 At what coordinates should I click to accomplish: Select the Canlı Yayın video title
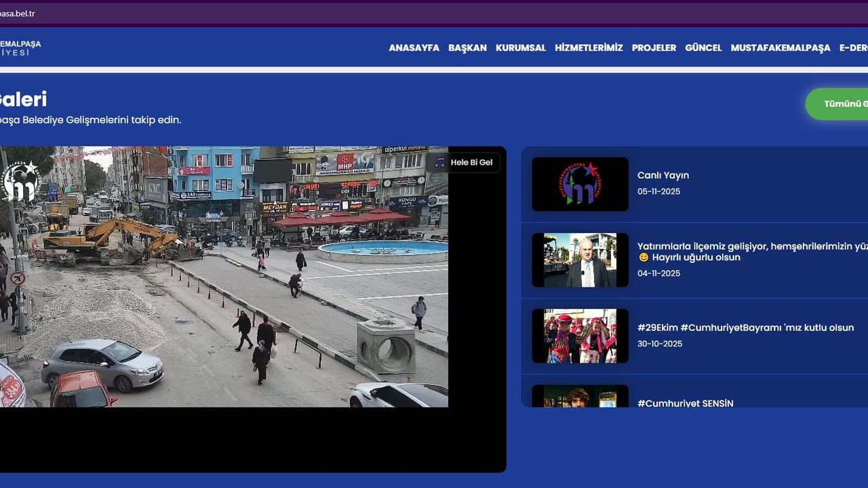pos(663,176)
